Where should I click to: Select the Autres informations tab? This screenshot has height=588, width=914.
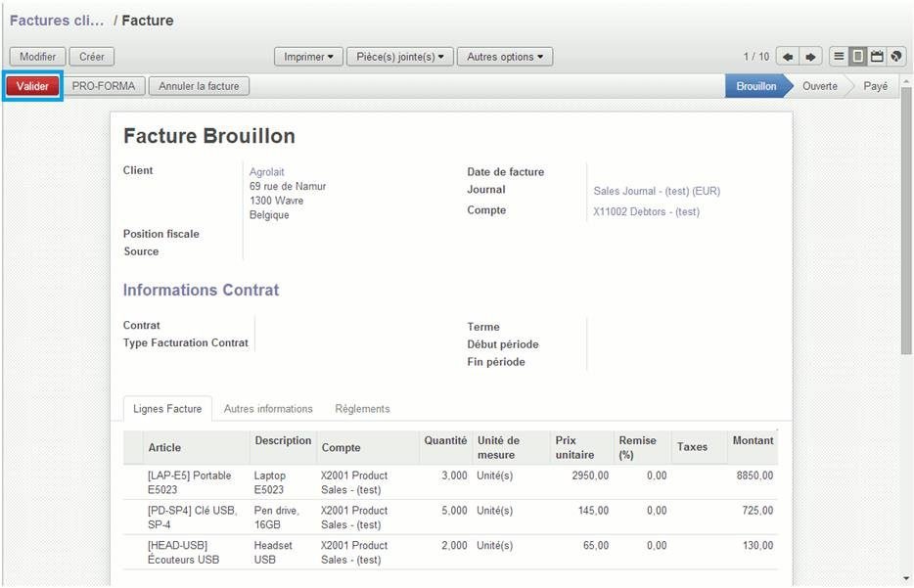click(268, 409)
